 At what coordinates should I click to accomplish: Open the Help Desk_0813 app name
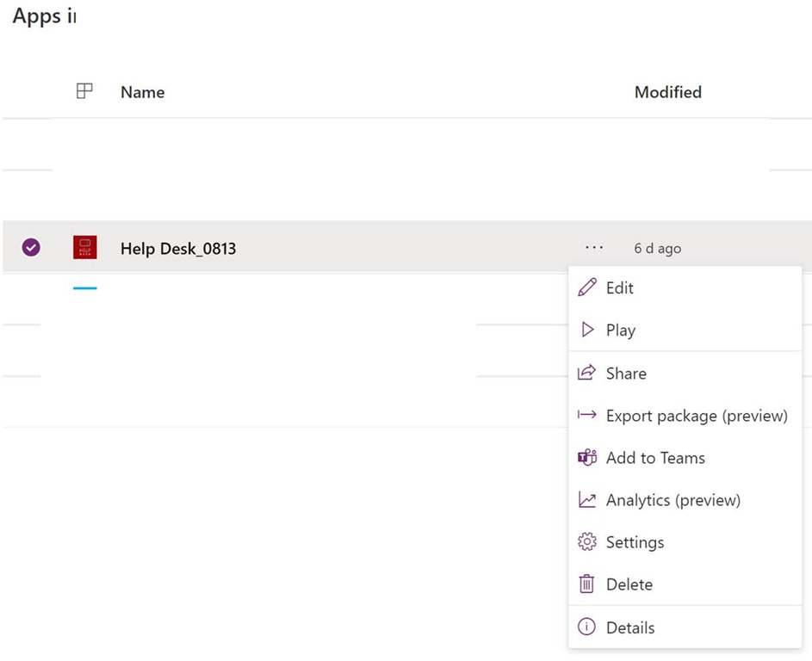(x=178, y=249)
